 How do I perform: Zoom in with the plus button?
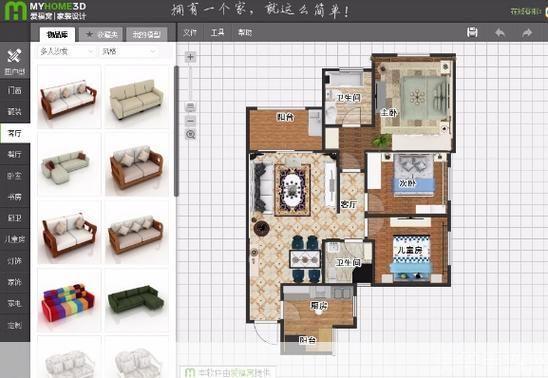190,57
